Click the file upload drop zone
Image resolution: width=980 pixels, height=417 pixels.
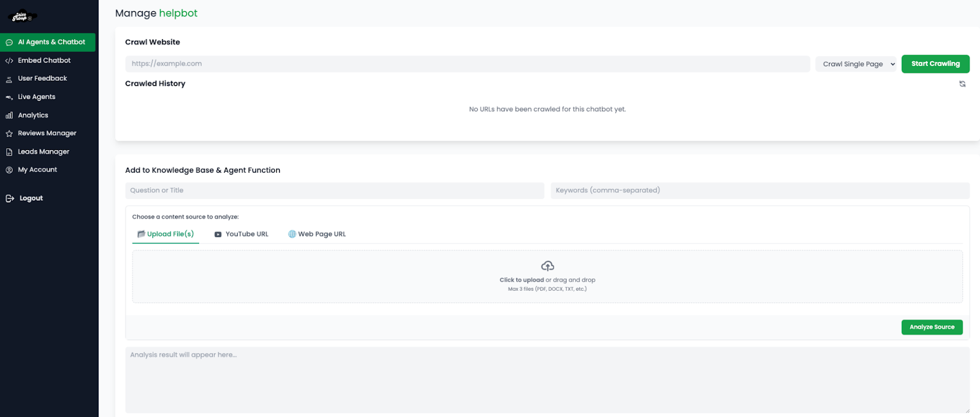click(x=548, y=277)
